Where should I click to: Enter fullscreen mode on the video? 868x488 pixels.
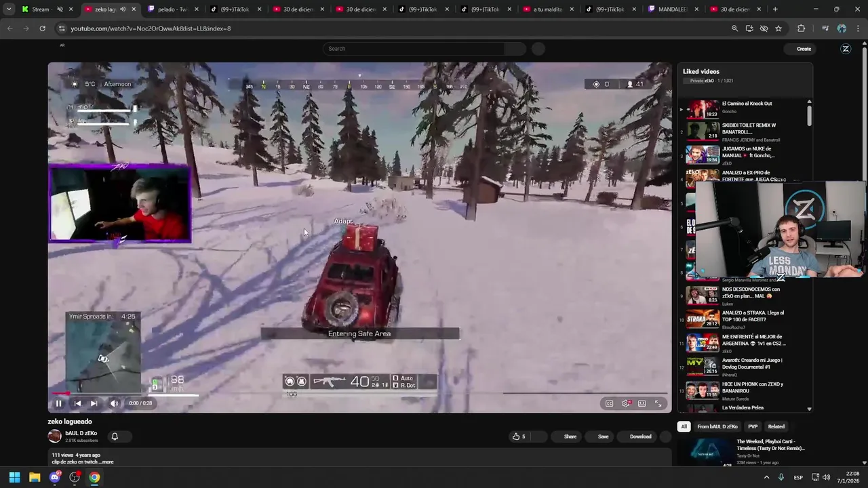658,403
